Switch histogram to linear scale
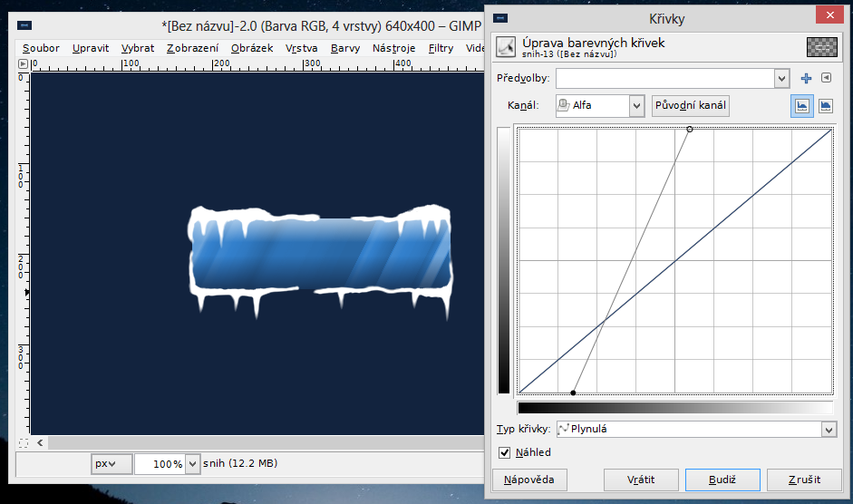 [x=802, y=105]
